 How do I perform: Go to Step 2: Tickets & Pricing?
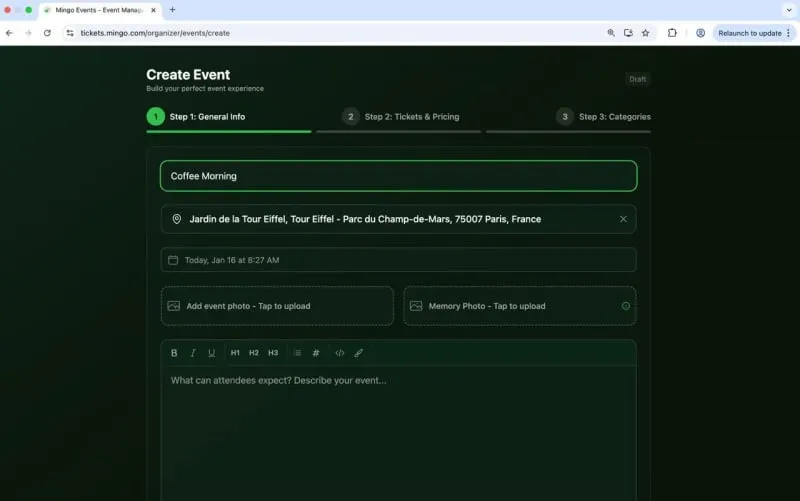tap(400, 117)
